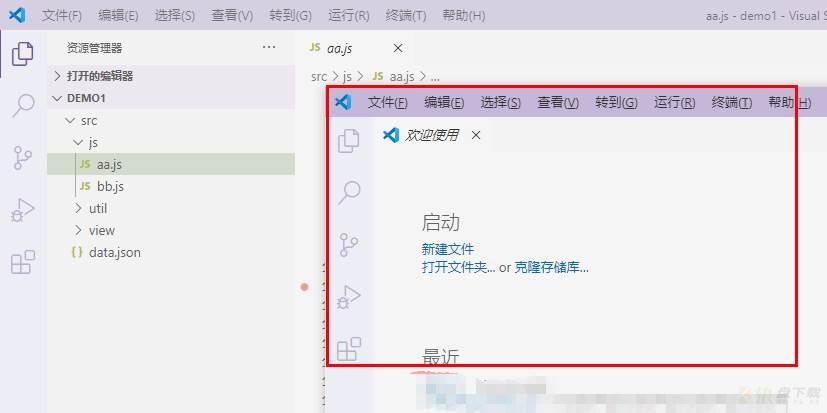
Task: Open 文件(F) menu in inset window
Action: (388, 103)
